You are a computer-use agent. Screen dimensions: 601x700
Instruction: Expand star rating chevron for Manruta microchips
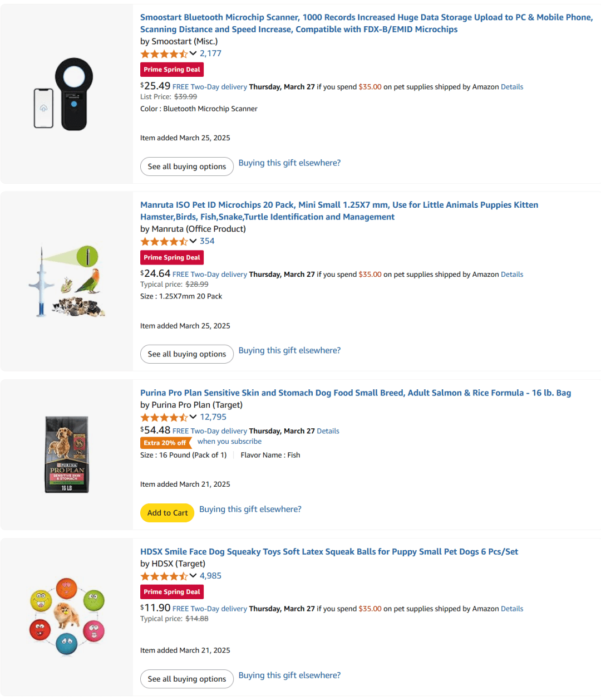pos(193,241)
